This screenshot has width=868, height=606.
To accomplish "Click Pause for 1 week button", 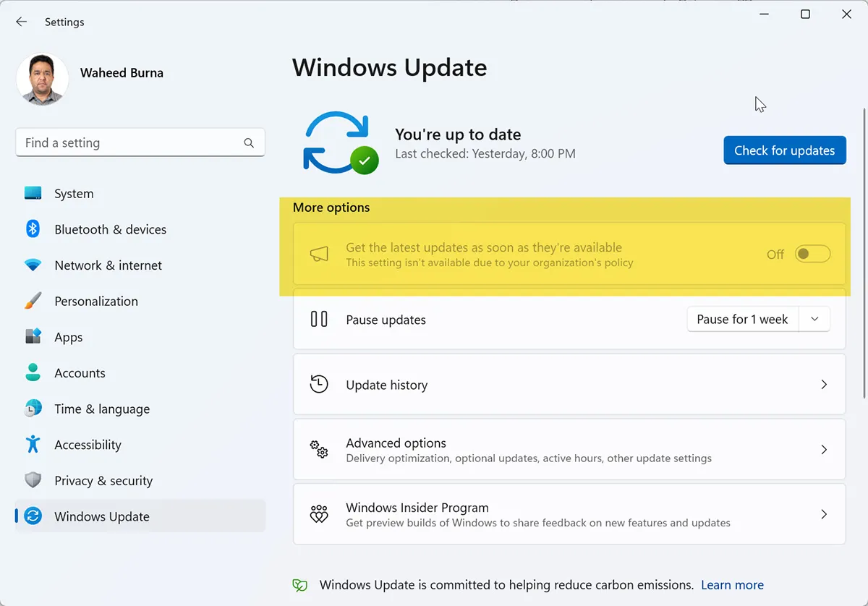I will [743, 319].
